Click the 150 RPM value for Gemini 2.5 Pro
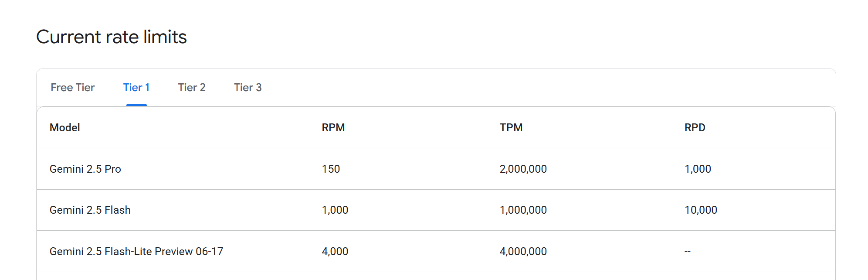The width and height of the screenshot is (868, 280). [x=331, y=169]
